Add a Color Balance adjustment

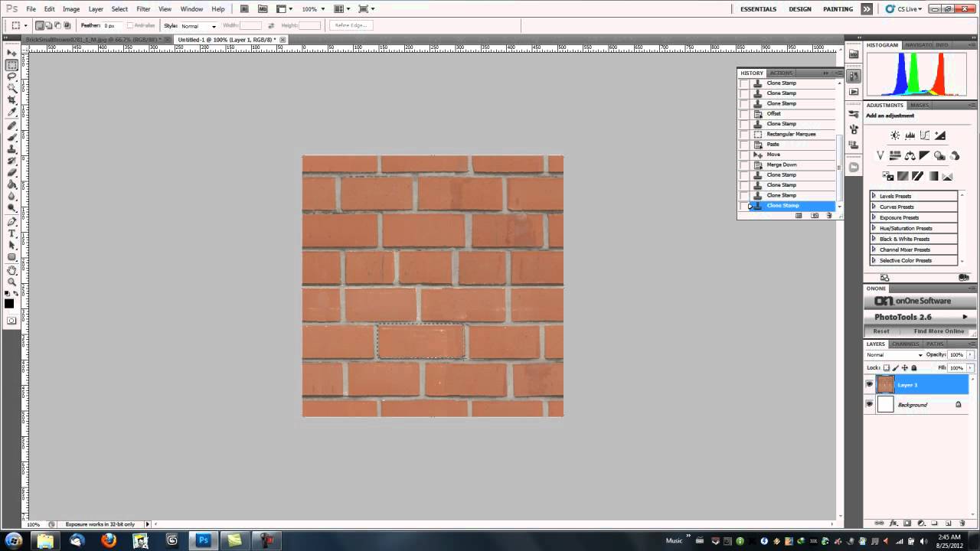(910, 155)
